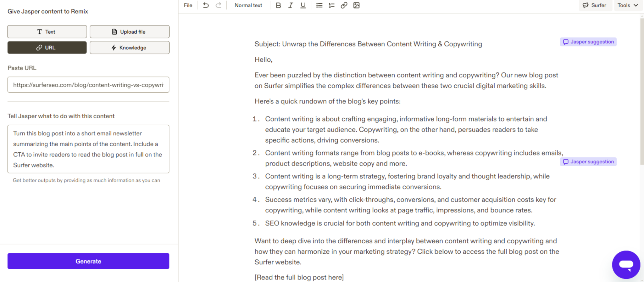This screenshot has width=644, height=282.
Task: Toggle italic formatting
Action: point(291,5)
